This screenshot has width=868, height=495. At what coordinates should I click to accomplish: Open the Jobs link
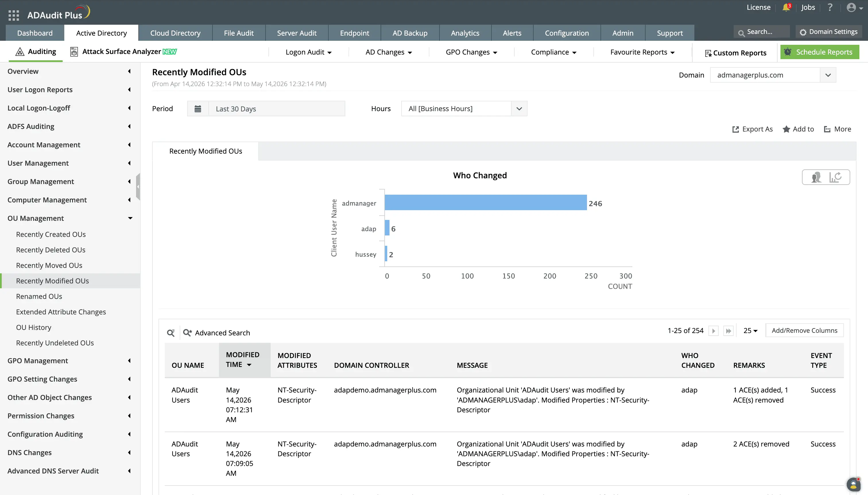tap(808, 7)
